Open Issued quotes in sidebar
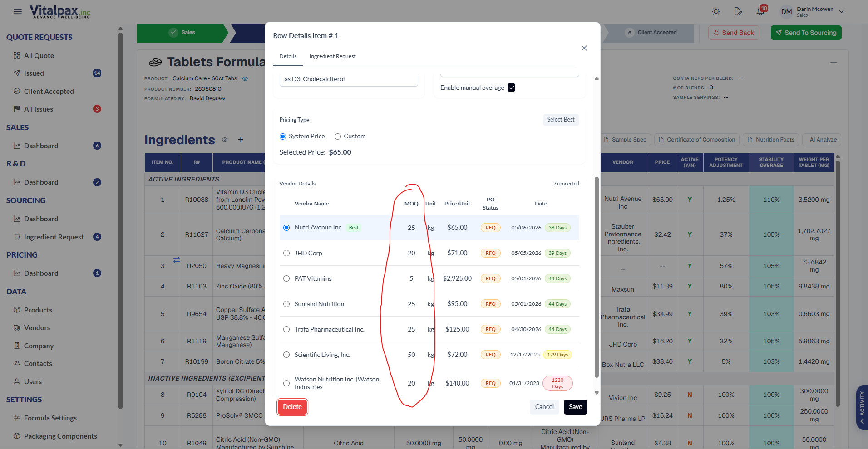Screen dimensions: 868x449 (x=34, y=73)
